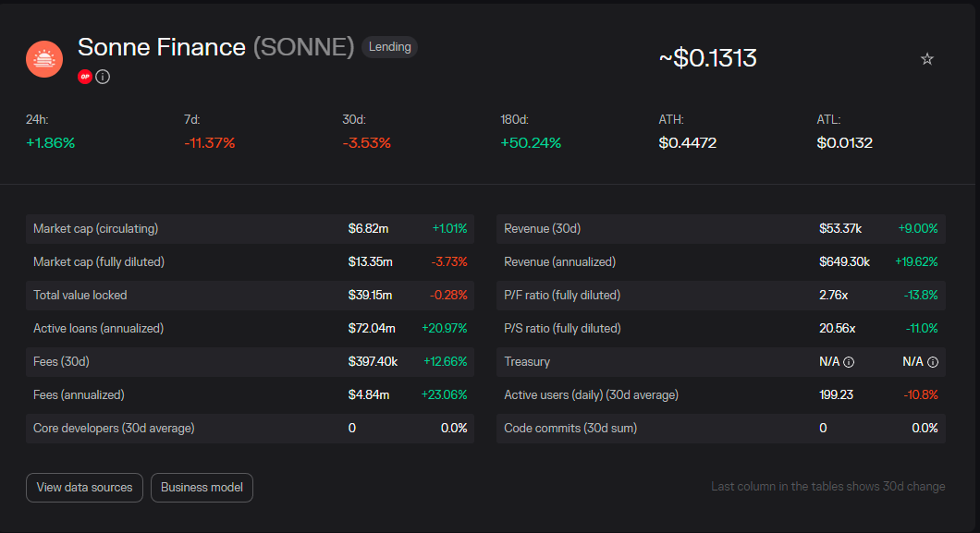Open the Business model button
The image size is (980, 533).
tap(202, 488)
